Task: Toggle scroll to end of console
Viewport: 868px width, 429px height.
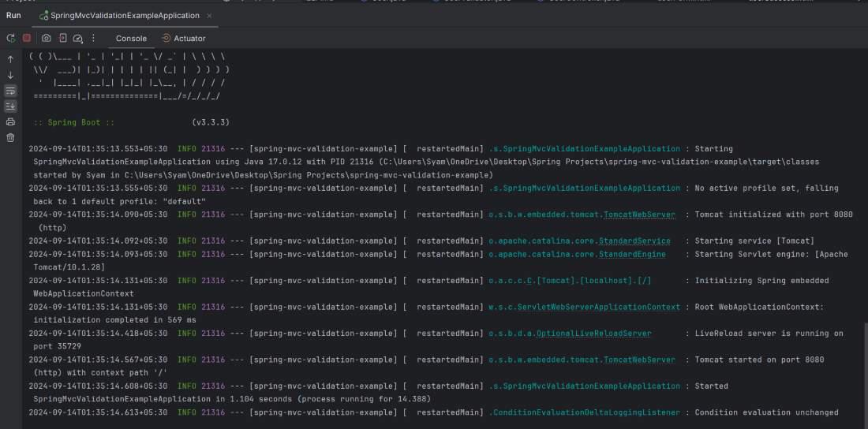Action: [10, 106]
